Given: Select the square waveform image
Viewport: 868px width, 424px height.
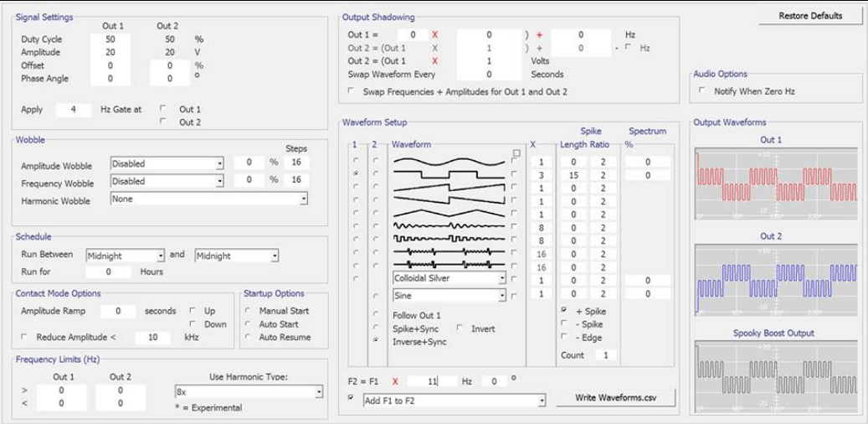Looking at the screenshot, I should pos(449,174).
